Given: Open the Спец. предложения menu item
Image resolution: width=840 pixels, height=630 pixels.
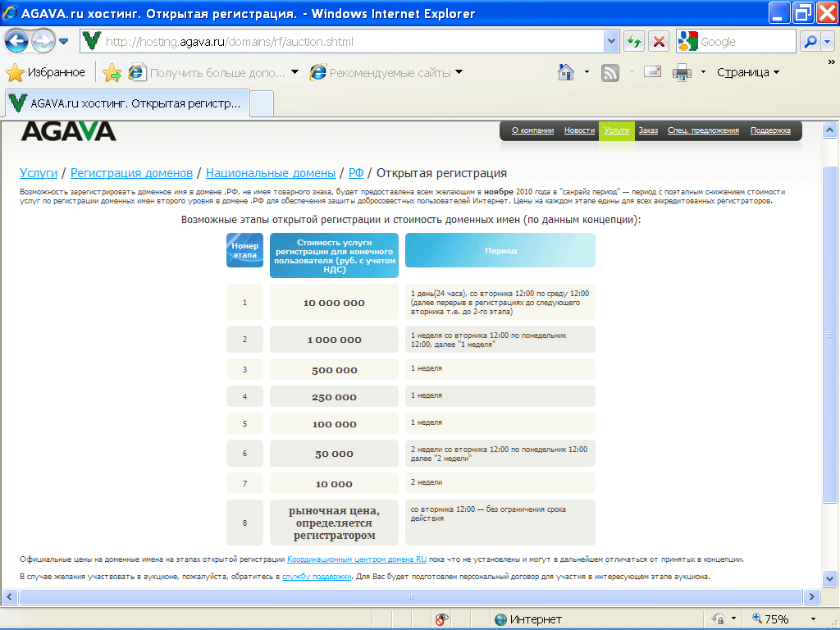Looking at the screenshot, I should [703, 130].
